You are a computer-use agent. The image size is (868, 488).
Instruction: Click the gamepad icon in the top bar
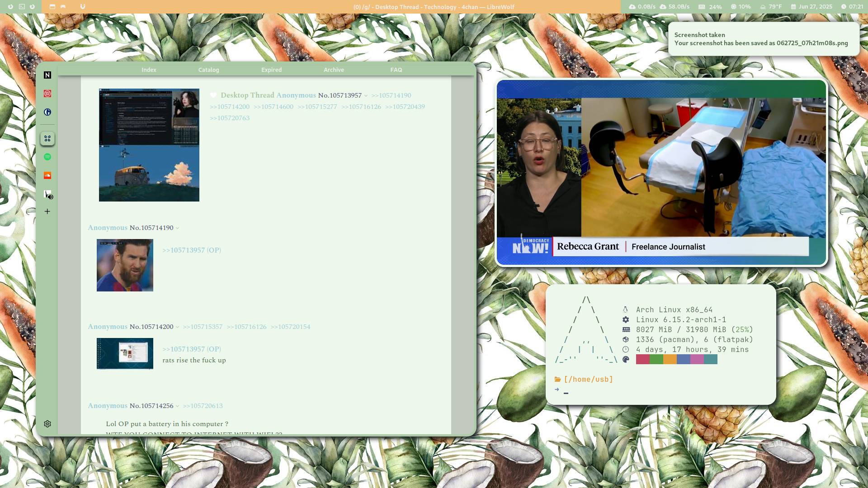(x=63, y=7)
